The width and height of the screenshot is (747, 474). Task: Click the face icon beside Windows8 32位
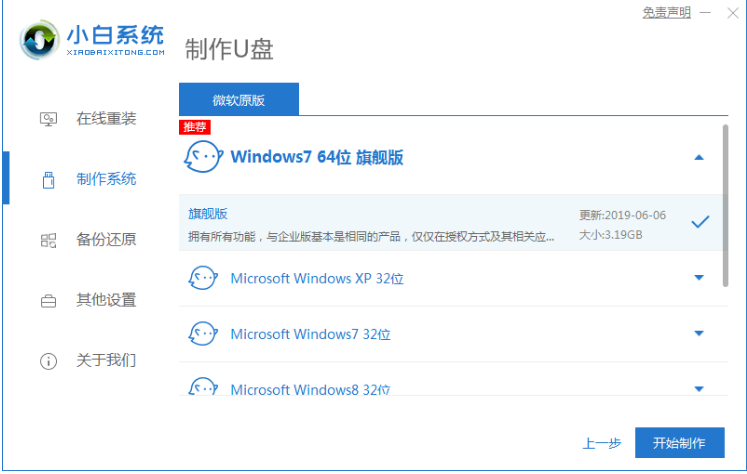203,387
